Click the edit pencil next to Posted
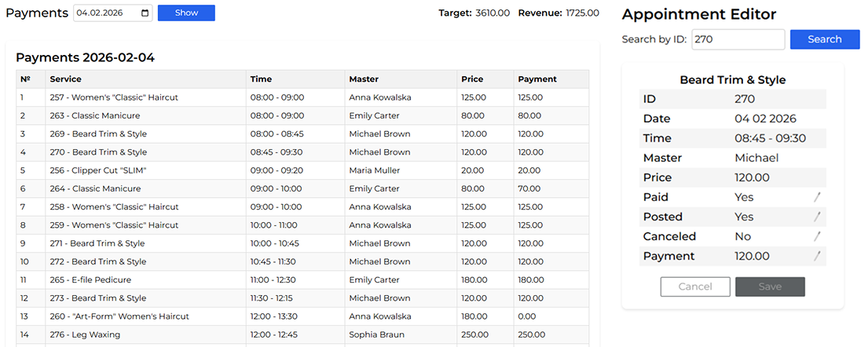This screenshot has width=868, height=347. click(x=817, y=217)
